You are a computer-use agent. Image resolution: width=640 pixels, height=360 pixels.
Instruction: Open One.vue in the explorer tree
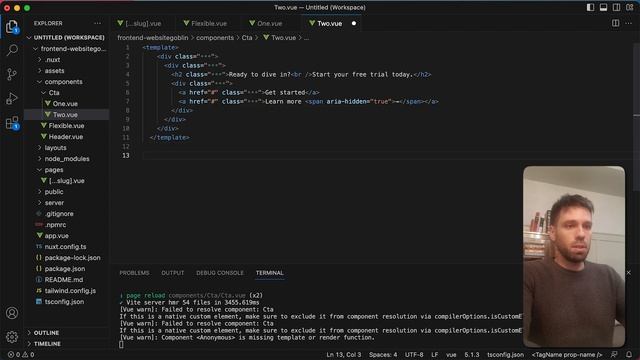coord(66,104)
